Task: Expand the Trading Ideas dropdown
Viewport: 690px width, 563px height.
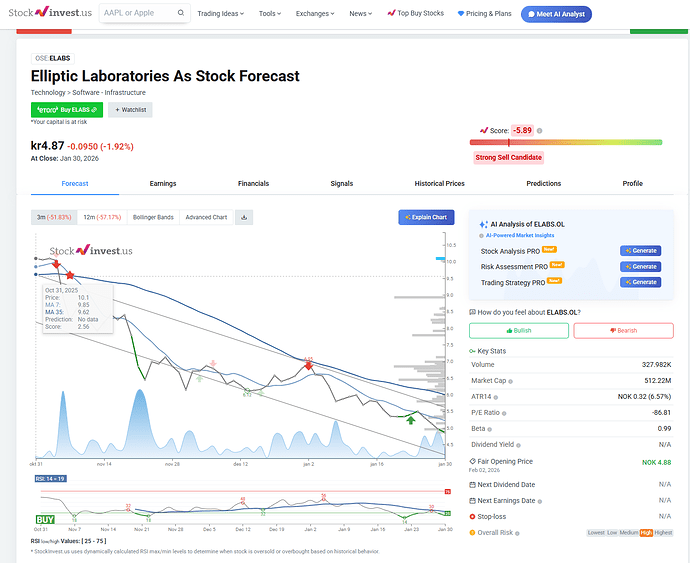Action: coord(222,14)
